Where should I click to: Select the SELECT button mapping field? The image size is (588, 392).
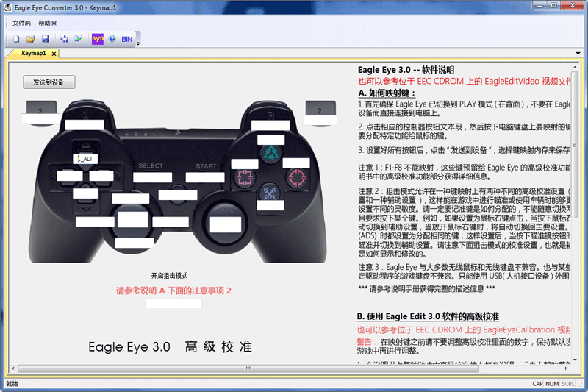click(x=153, y=177)
